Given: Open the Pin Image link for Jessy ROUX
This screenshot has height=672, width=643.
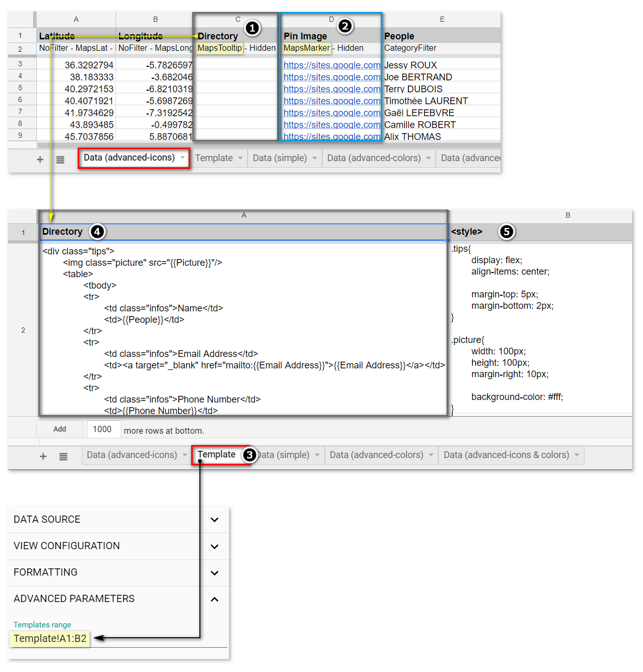Looking at the screenshot, I should (332, 65).
